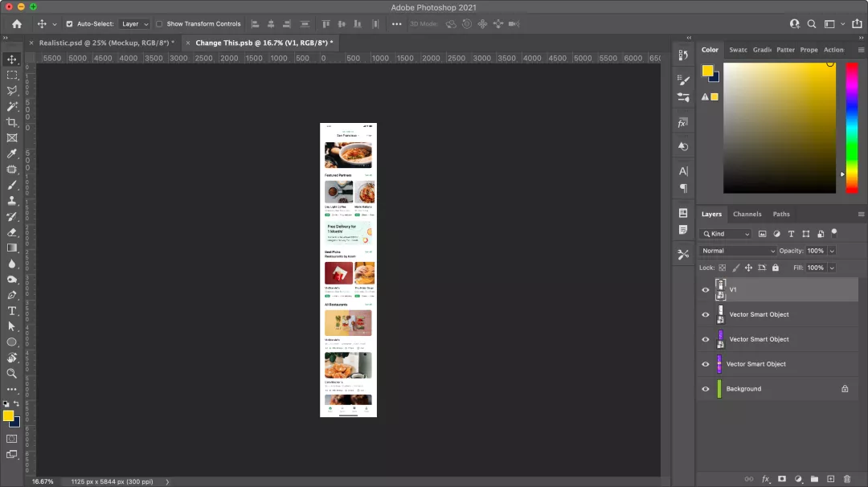Select the Horizontal Type tool

[x=12, y=311]
